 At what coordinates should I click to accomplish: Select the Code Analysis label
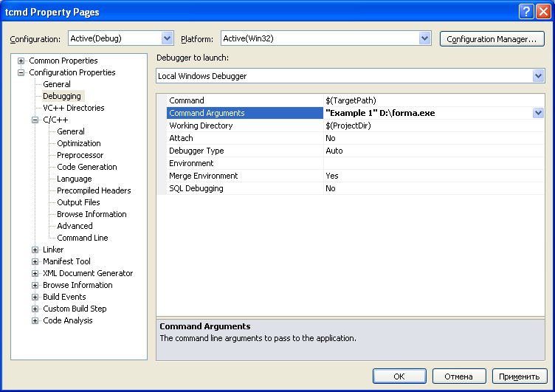(x=68, y=320)
